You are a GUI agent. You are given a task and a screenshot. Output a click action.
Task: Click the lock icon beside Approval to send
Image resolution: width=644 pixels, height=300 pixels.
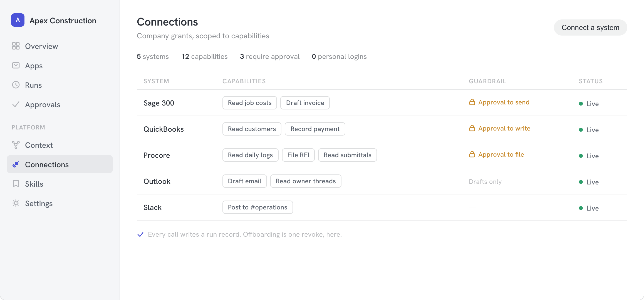(472, 102)
